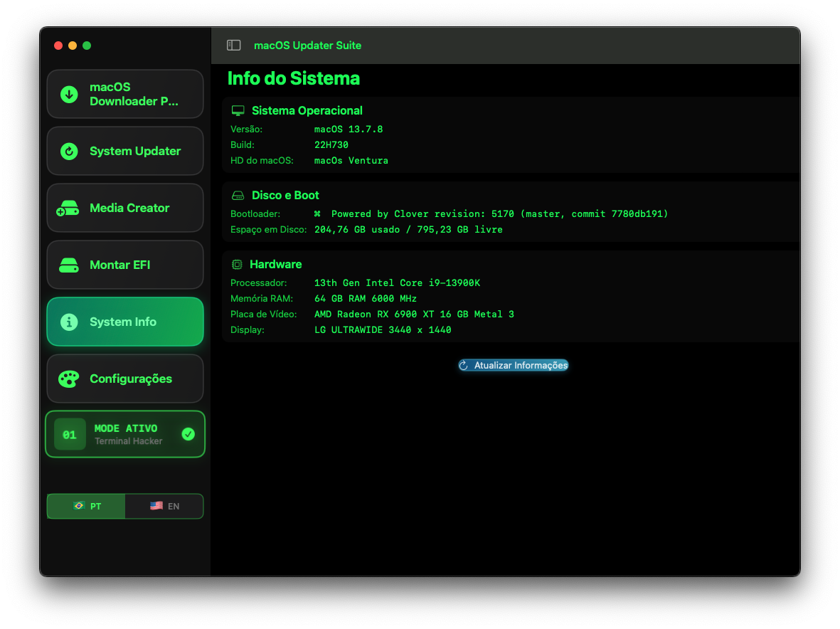This screenshot has height=629, width=840.
Task: Click the drive icon next to Media Creator
Action: click(68, 208)
